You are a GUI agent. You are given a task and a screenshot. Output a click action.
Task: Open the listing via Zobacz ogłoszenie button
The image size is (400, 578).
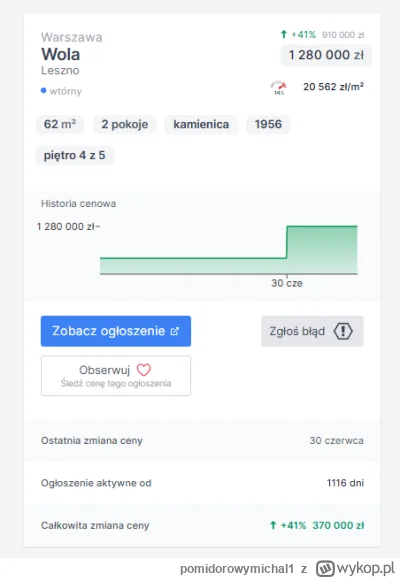[x=116, y=331]
